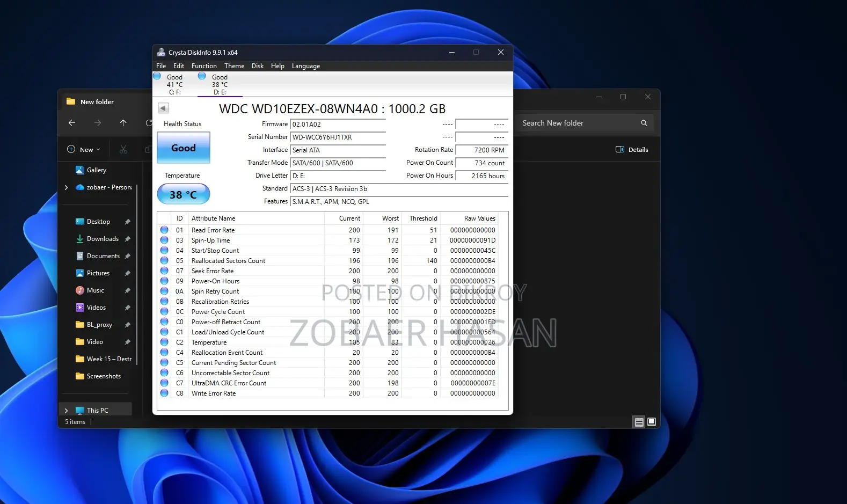847x504 pixels.
Task: Open the Disk menu
Action: [x=258, y=66]
